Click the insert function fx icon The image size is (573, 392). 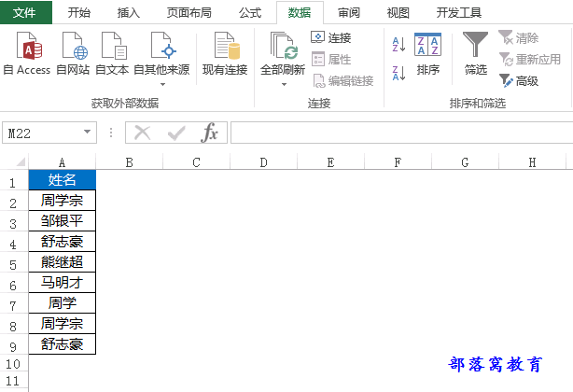tap(210, 133)
